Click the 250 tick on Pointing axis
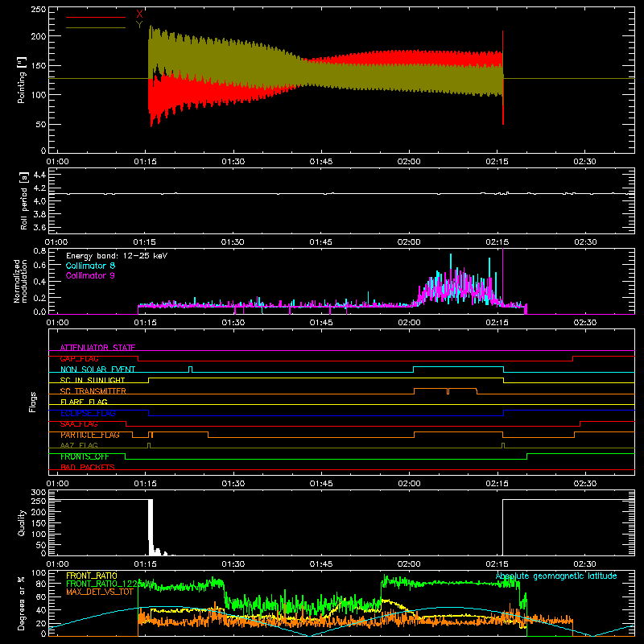The image size is (644, 644). (39, 10)
